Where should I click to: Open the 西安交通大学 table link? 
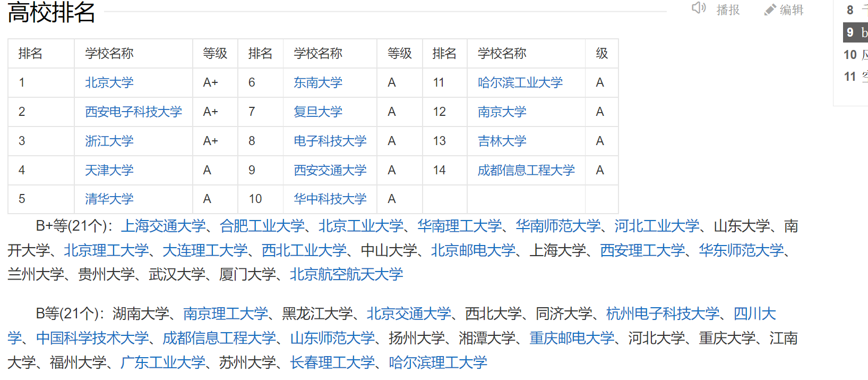(x=330, y=170)
